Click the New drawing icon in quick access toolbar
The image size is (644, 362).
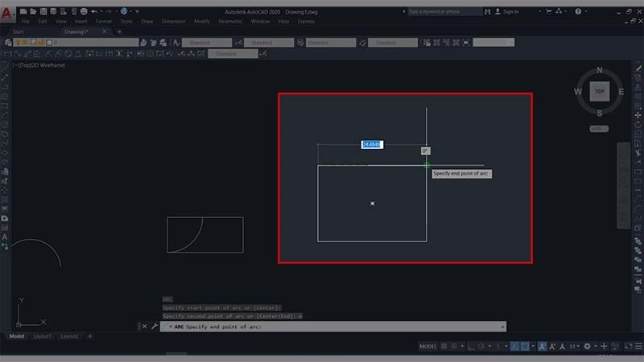[x=23, y=11]
